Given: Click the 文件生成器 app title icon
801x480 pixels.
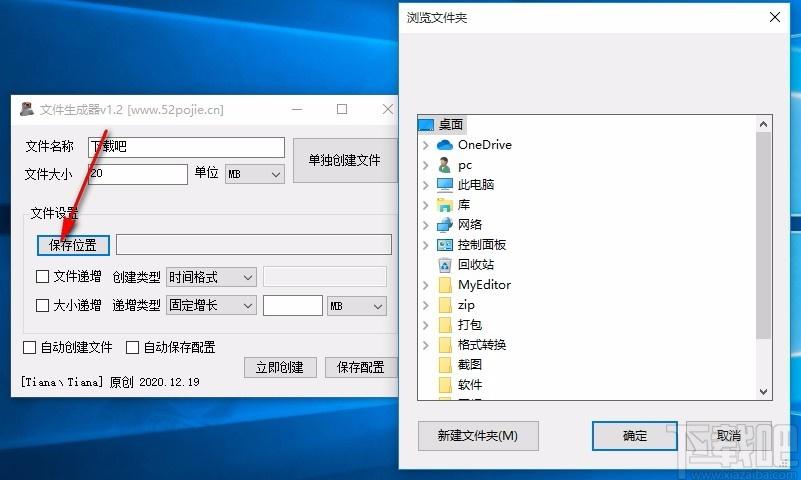Looking at the screenshot, I should click(27, 109).
